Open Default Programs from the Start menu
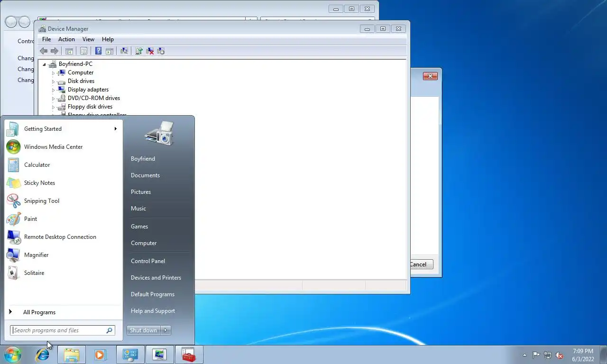The image size is (607, 364). [x=153, y=294]
